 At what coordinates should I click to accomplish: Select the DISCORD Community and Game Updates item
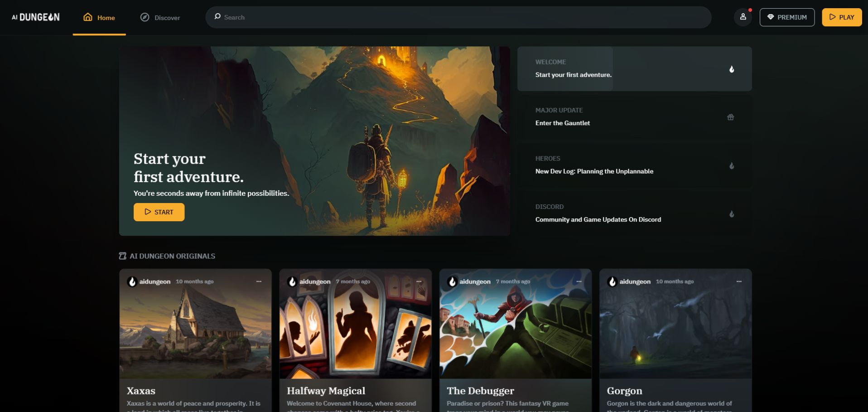pos(634,213)
